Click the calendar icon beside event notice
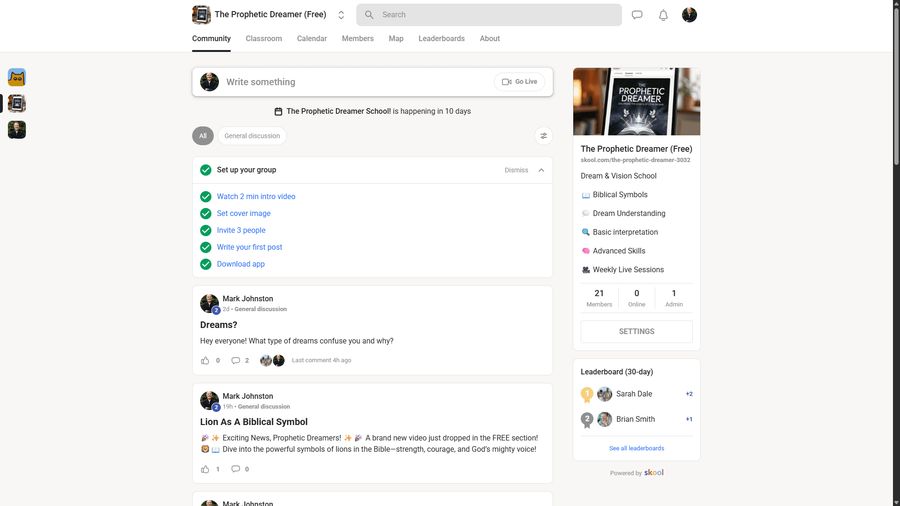Viewport: 900px width, 506px height. (278, 111)
